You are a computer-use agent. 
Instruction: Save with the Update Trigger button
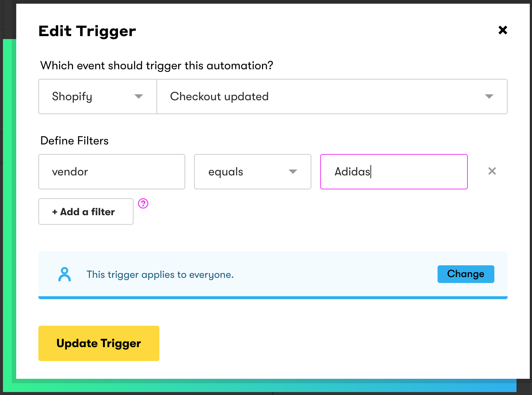[x=99, y=343]
